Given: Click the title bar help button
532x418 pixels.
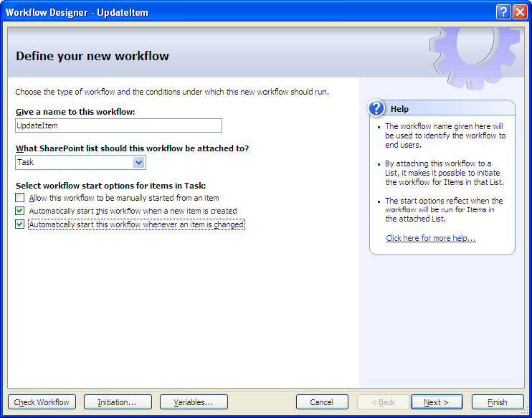Looking at the screenshot, I should point(503,13).
